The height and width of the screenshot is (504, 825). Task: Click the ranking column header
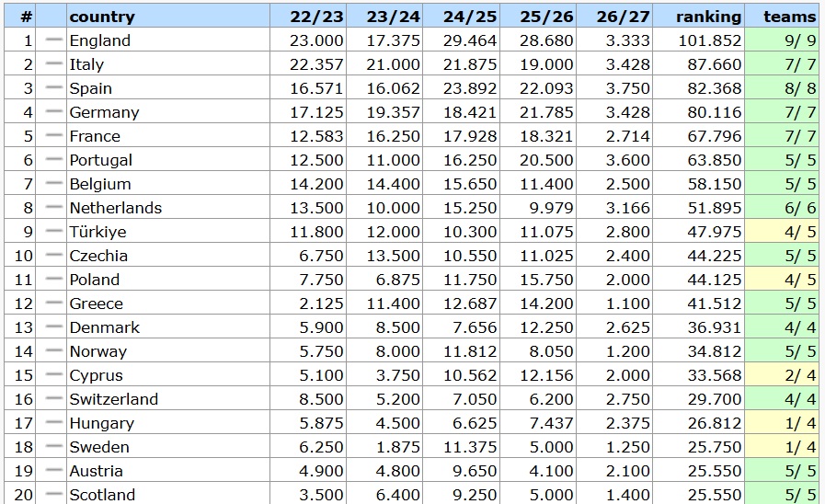(709, 17)
